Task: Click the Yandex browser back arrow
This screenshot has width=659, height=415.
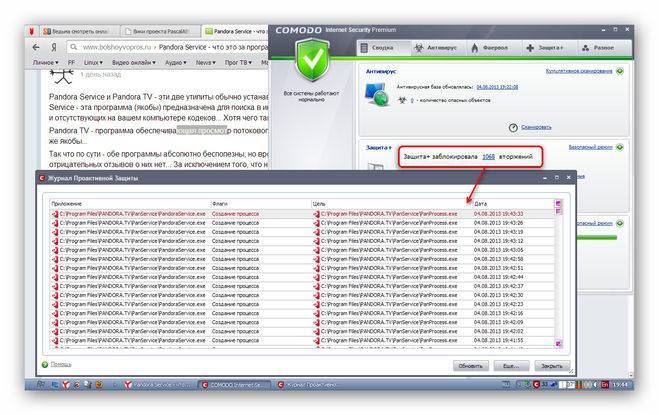Action: [x=36, y=48]
